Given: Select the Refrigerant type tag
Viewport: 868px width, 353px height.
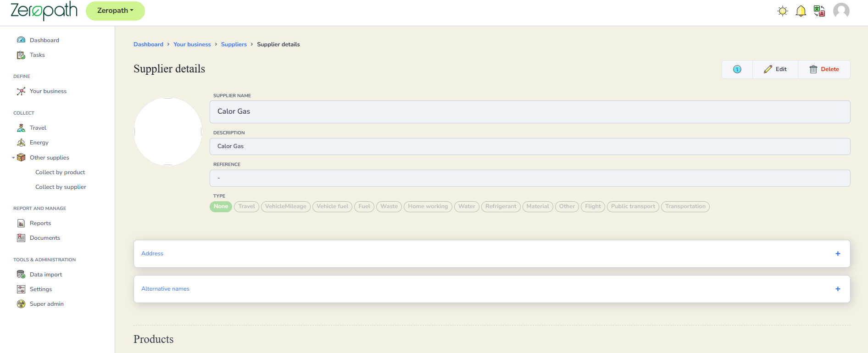Looking at the screenshot, I should [x=501, y=206].
